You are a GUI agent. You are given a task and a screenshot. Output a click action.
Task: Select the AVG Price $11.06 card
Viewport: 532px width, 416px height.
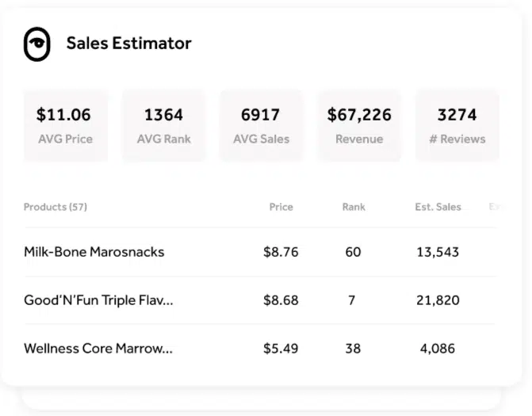click(65, 126)
